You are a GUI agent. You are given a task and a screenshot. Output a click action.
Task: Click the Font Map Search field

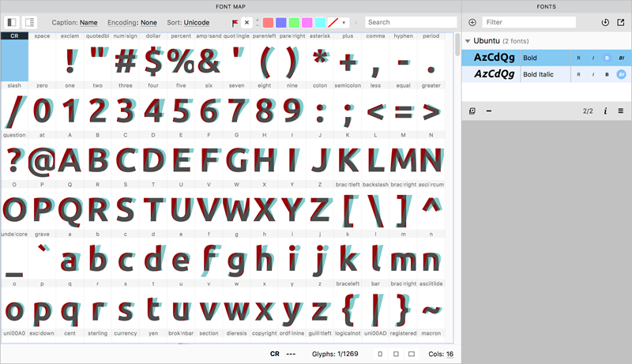(x=411, y=22)
